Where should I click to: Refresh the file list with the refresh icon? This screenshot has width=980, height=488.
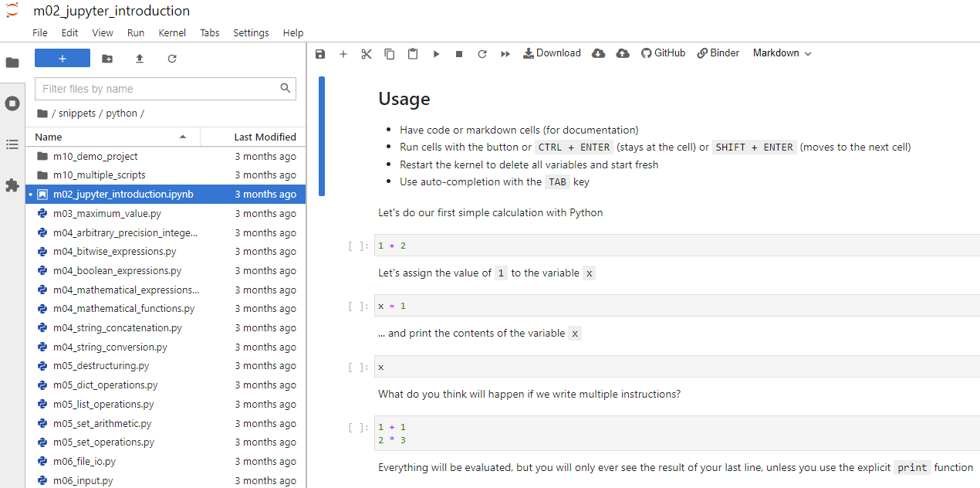pos(171,58)
